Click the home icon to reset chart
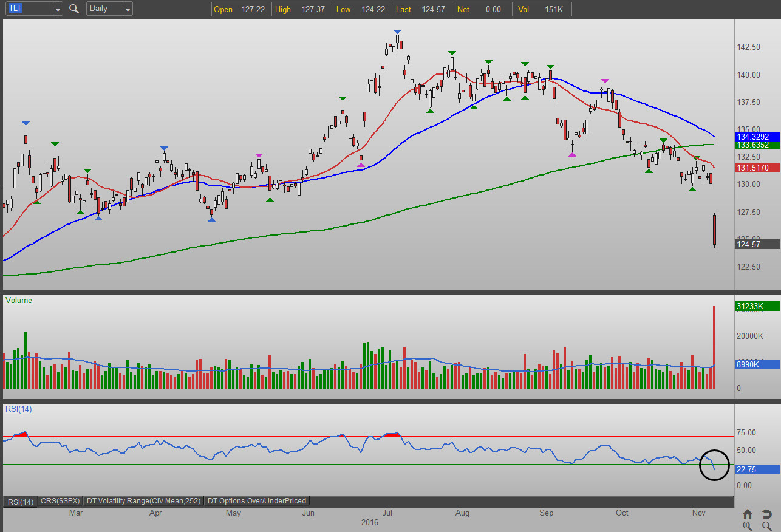 coord(748,514)
